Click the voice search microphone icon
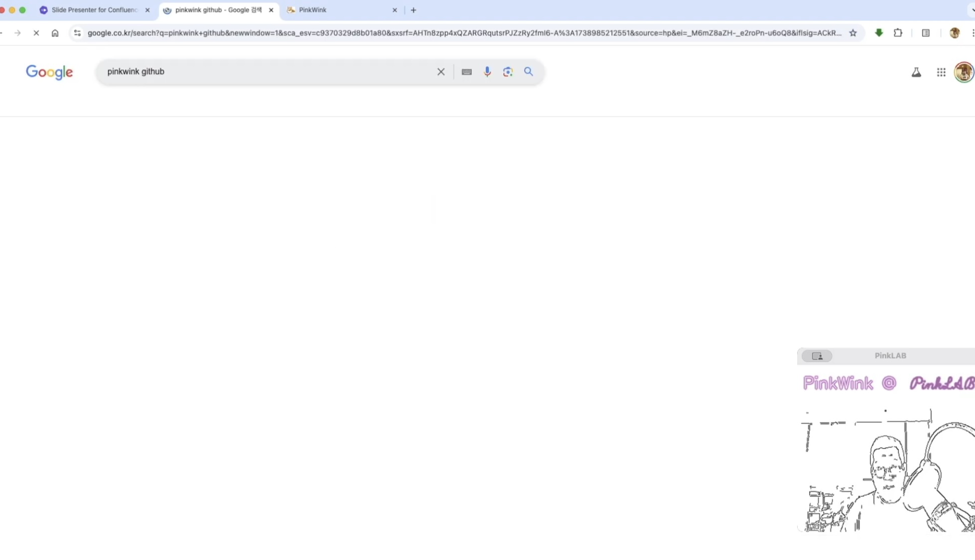 [x=487, y=72]
